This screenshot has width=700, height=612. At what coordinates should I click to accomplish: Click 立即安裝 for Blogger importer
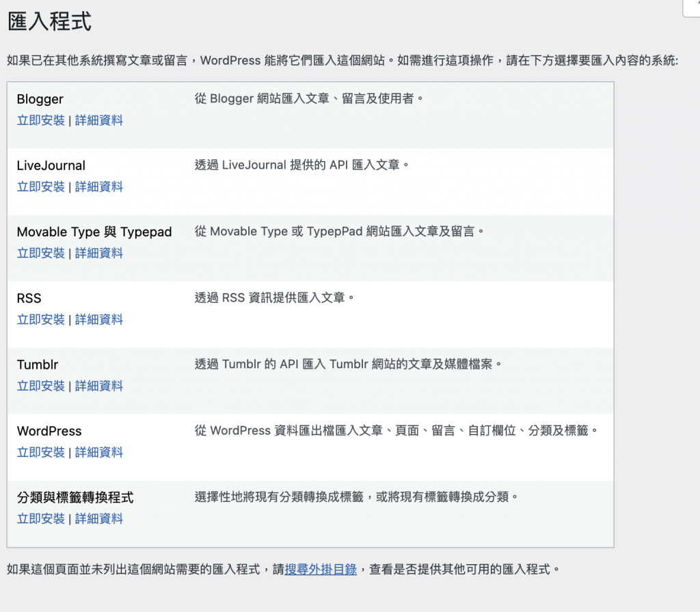[40, 120]
